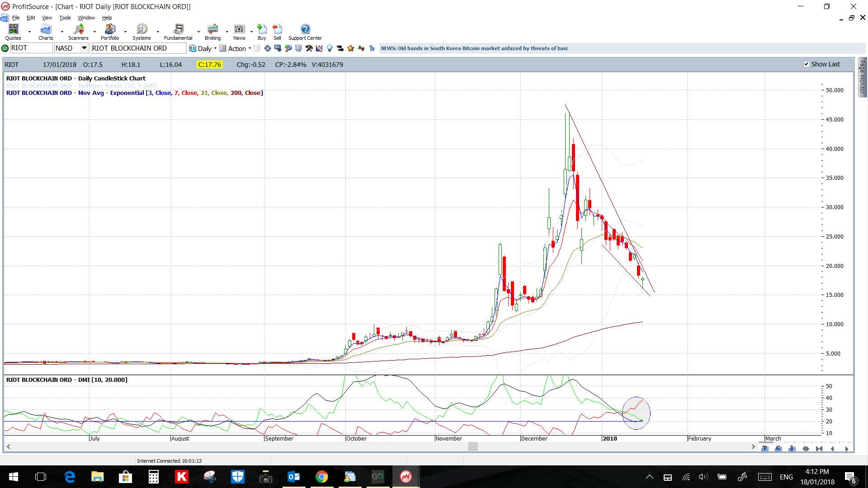The height and width of the screenshot is (488, 868).
Task: Open the News tool
Action: [239, 32]
